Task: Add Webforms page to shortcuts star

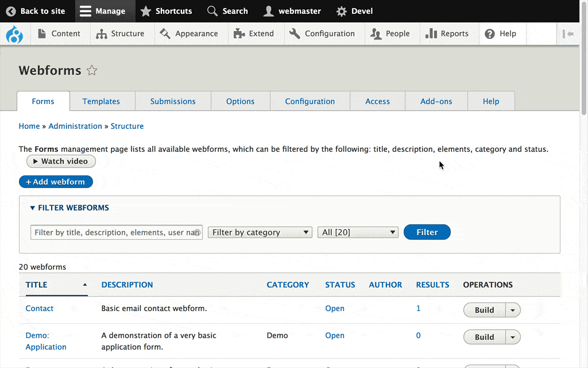Action: (x=92, y=70)
